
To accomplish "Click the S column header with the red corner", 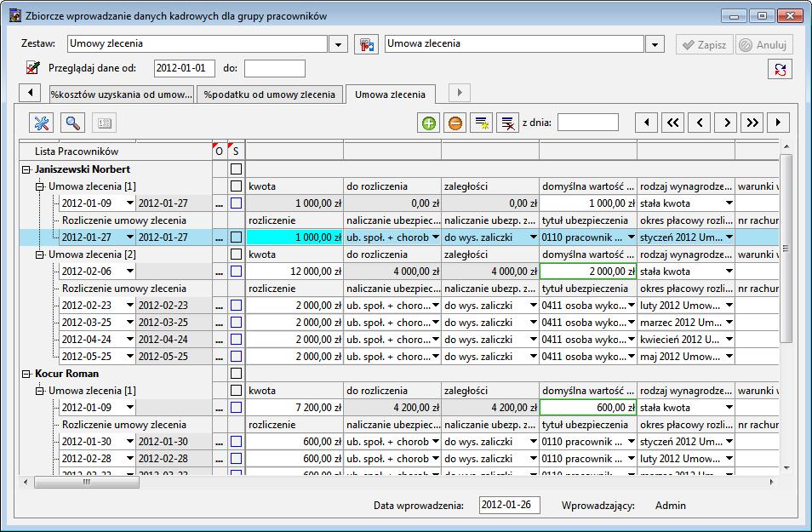I will point(236,152).
